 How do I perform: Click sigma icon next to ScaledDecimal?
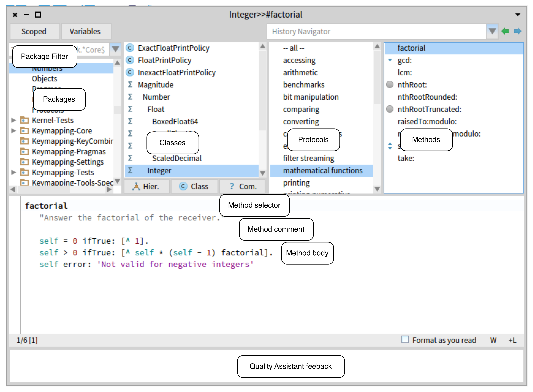pyautogui.click(x=130, y=158)
